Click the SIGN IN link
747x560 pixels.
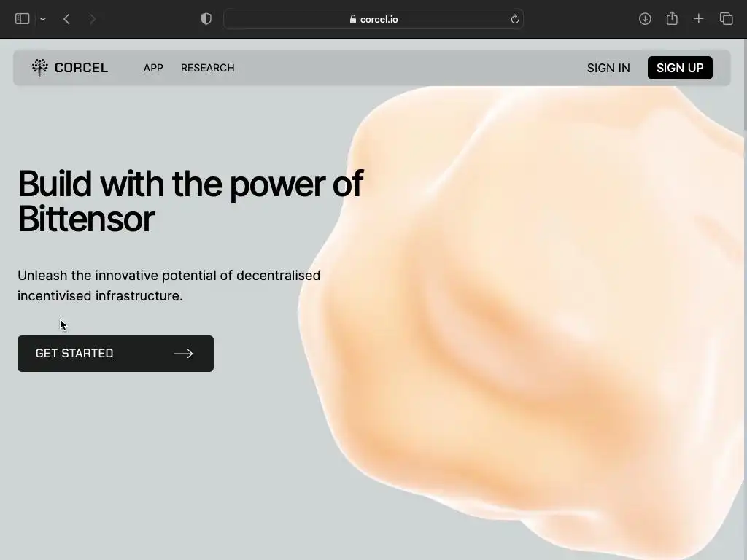click(x=608, y=68)
